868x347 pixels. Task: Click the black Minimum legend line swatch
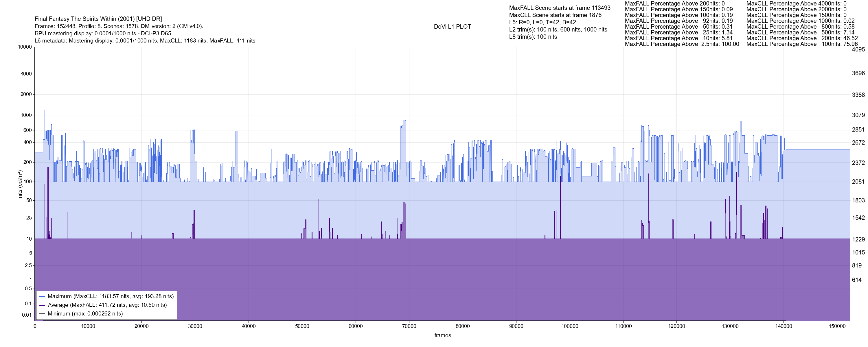coord(42,314)
